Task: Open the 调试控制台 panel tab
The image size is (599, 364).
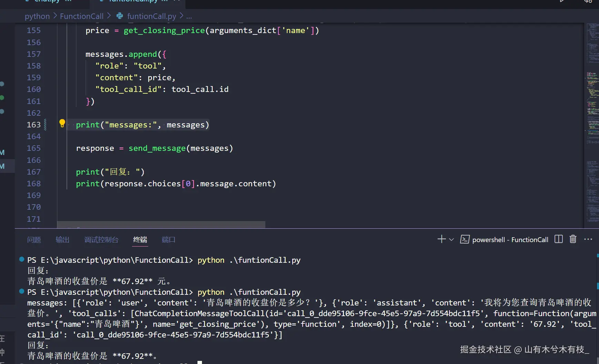Action: point(101,240)
